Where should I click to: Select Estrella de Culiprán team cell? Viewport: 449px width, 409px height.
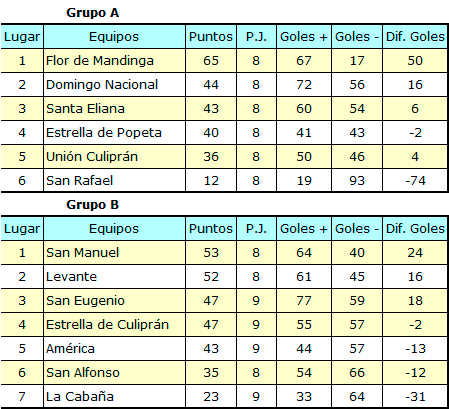point(114,325)
